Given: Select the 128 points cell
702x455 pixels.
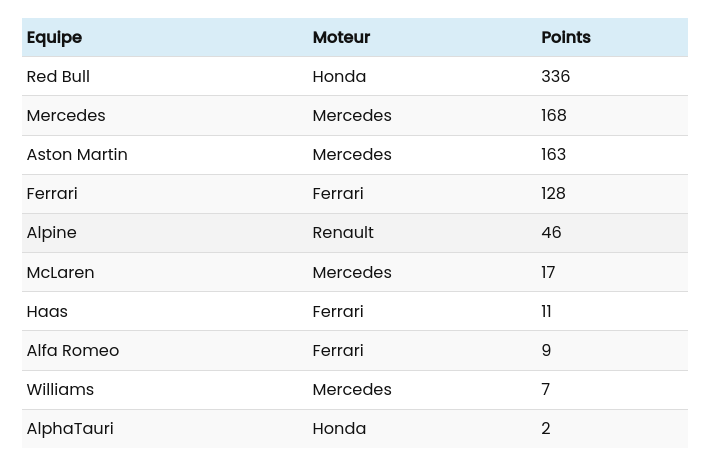Looking at the screenshot, I should [553, 193].
